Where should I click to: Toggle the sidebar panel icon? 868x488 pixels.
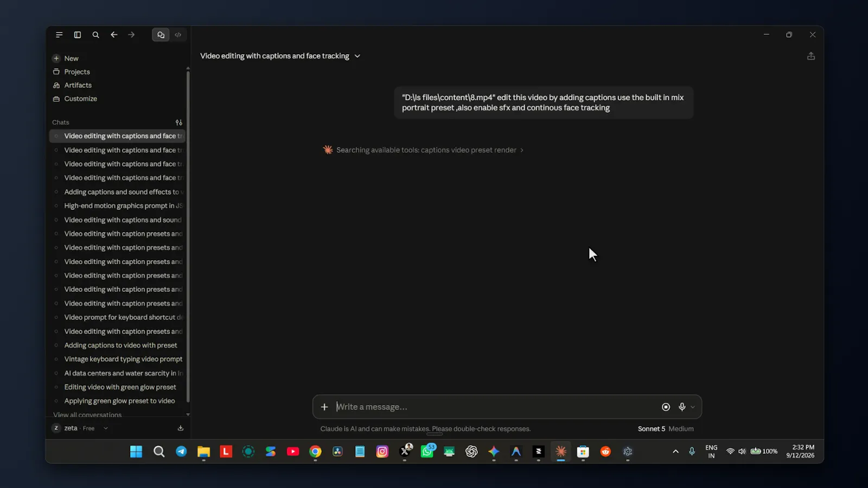click(78, 35)
